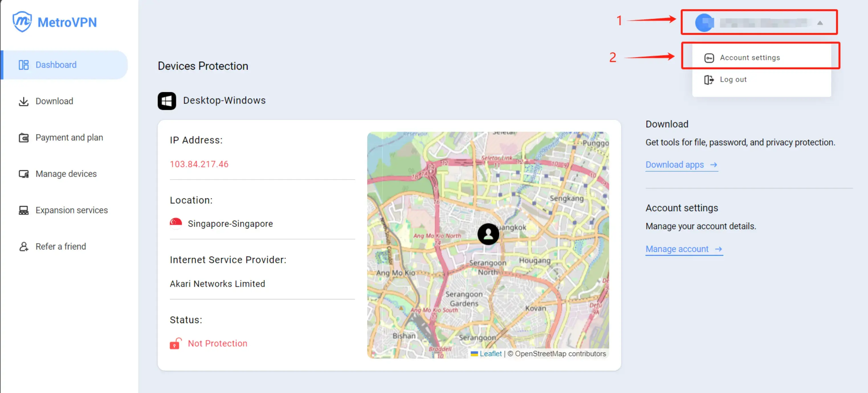Click the Expansion services server icon
The image size is (868, 393).
[x=24, y=210]
